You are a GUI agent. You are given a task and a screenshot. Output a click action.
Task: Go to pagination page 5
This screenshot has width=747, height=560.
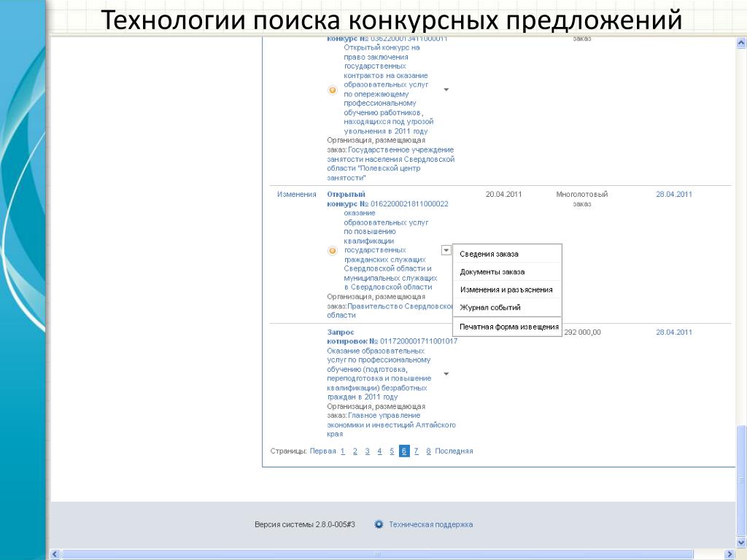pyautogui.click(x=392, y=451)
